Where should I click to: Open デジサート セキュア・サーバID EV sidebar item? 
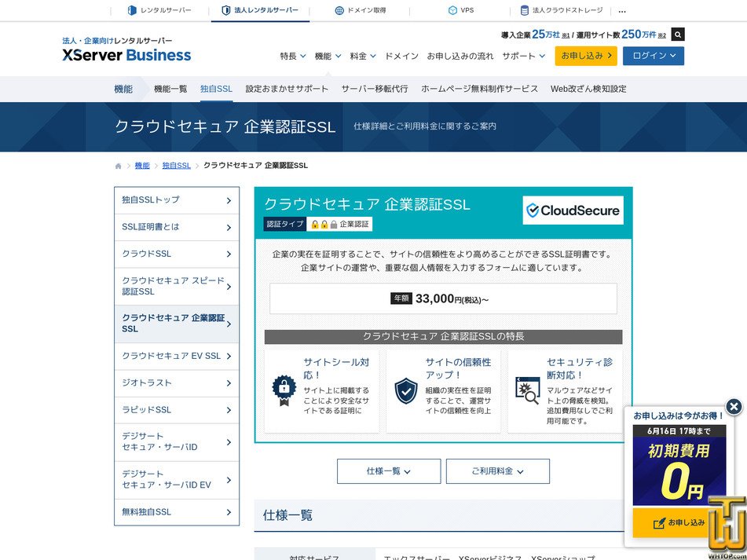pos(177,480)
